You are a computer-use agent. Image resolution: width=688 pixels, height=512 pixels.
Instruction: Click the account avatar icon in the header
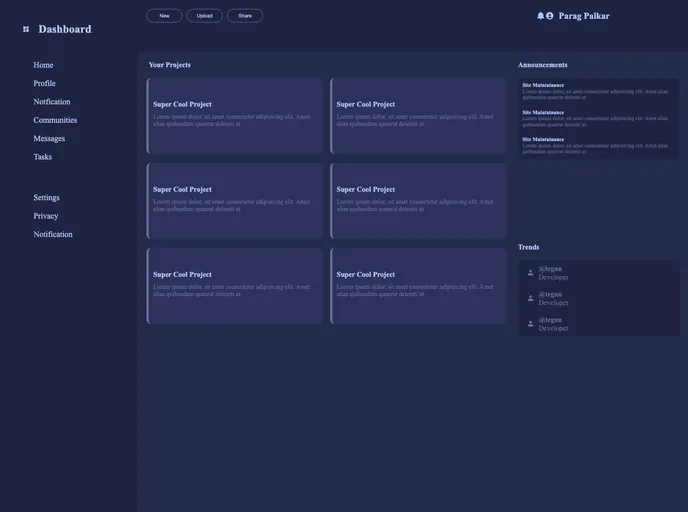pyautogui.click(x=550, y=16)
